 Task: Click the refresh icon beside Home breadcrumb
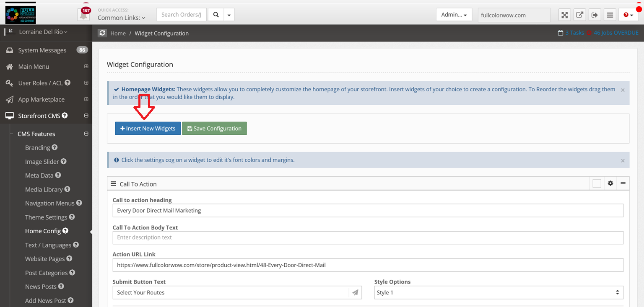tap(102, 33)
